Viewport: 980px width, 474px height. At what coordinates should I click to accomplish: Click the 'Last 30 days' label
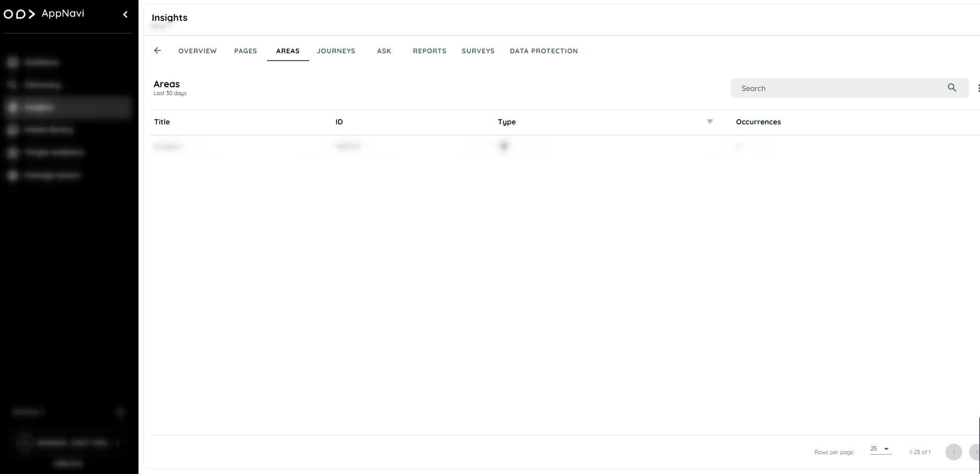coord(170,94)
